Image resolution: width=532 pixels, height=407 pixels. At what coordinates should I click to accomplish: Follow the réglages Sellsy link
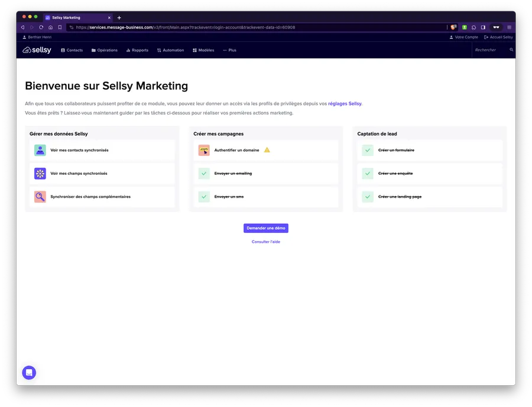(345, 103)
